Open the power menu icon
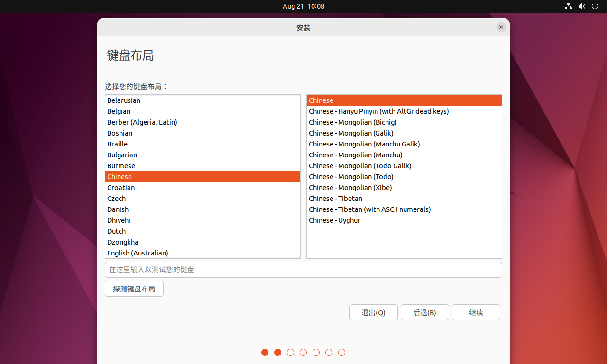607x364 pixels. tap(595, 6)
